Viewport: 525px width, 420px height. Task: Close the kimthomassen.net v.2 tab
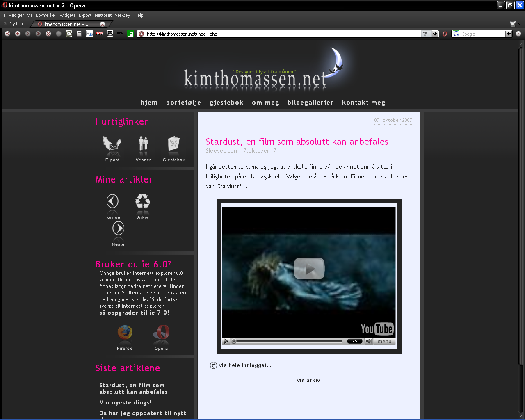[103, 24]
